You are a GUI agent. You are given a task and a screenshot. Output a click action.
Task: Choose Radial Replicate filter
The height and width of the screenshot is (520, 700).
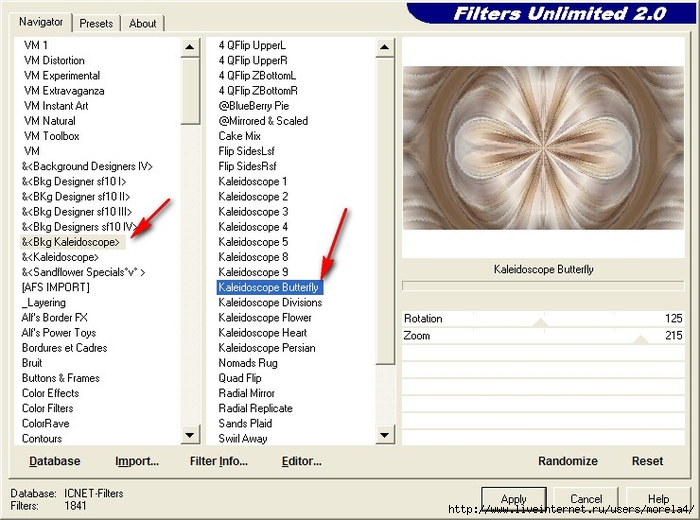pos(255,408)
